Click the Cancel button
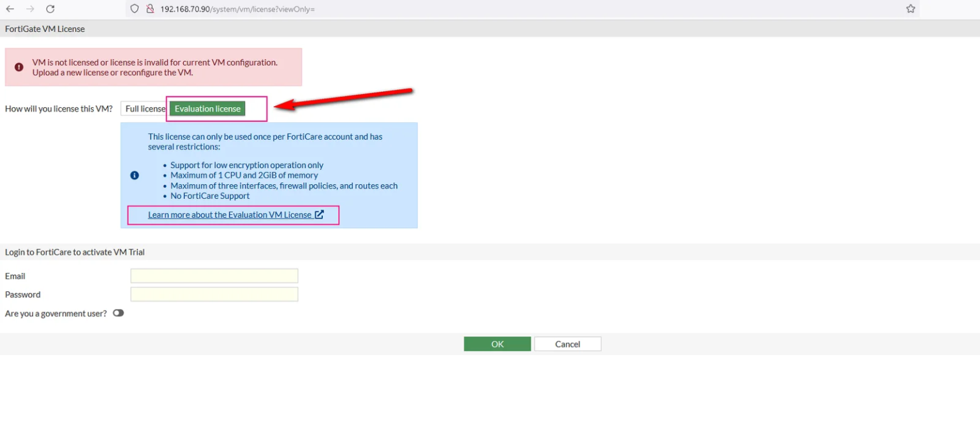 567,344
